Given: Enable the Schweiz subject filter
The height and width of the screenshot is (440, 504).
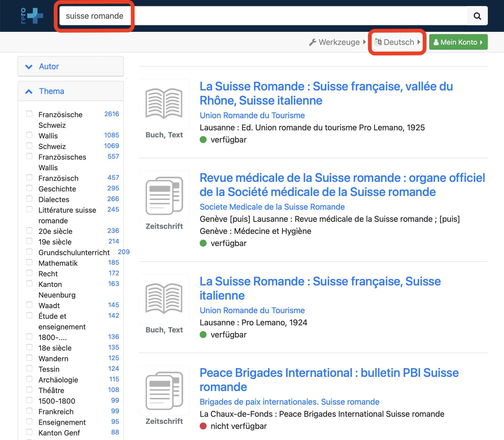Looking at the screenshot, I should [x=29, y=145].
